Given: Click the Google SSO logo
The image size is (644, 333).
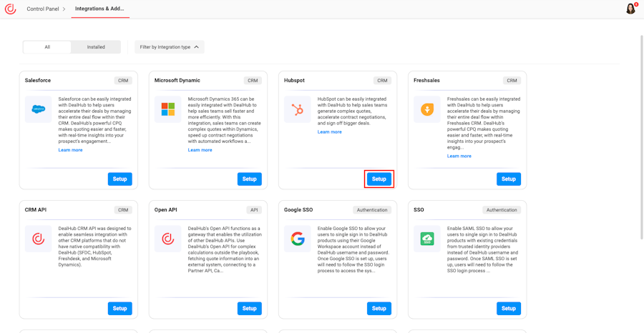Looking at the screenshot, I should click(x=298, y=239).
